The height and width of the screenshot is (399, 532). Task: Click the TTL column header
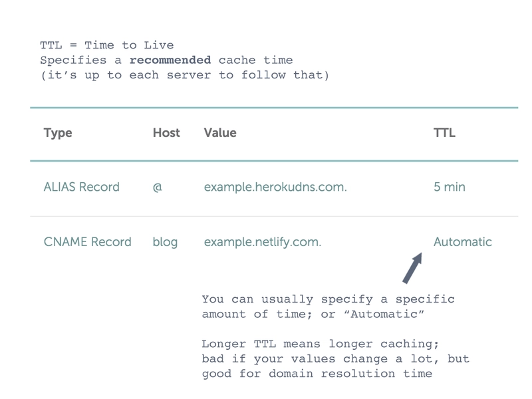444,132
